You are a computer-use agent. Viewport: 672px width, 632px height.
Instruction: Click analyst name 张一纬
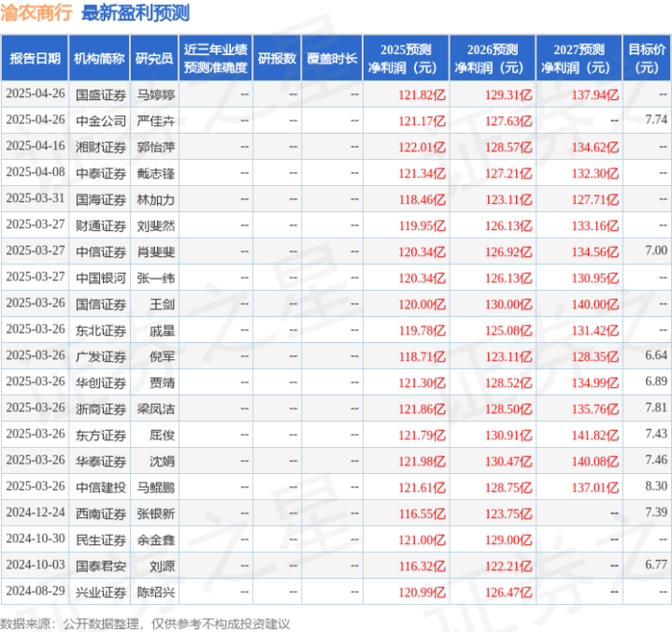pyautogui.click(x=155, y=278)
